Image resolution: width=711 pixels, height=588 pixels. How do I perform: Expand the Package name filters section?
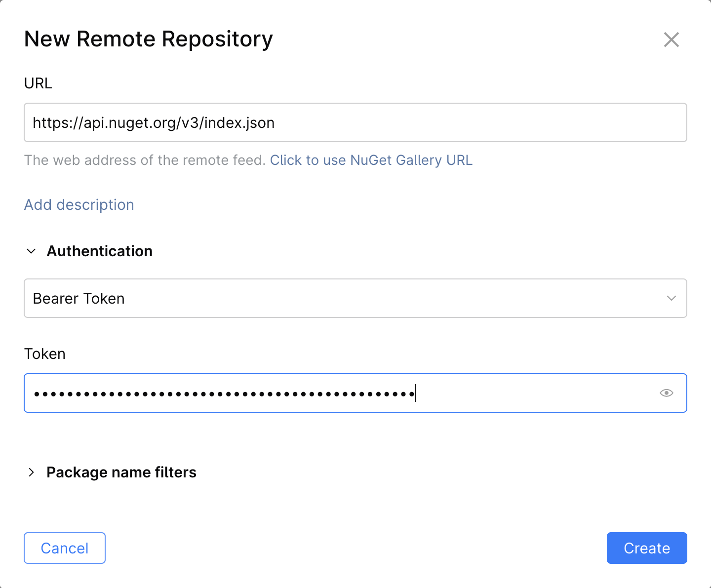[x=31, y=472]
